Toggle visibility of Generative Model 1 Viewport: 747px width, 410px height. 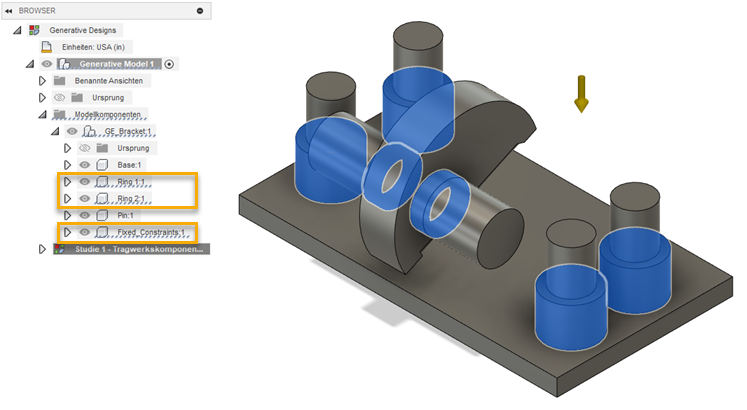[x=47, y=64]
